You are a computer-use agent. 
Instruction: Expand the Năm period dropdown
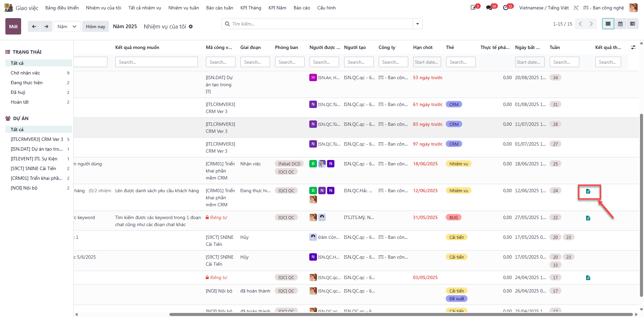(67, 27)
